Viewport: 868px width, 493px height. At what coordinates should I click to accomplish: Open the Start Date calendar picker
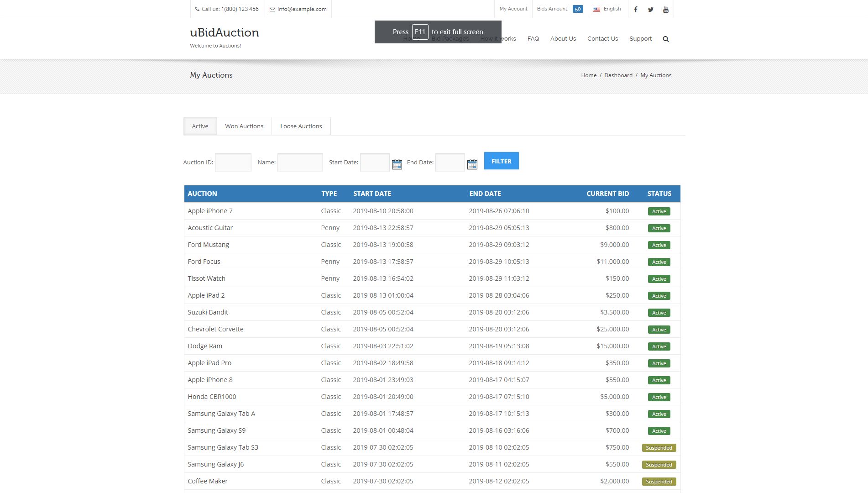[x=397, y=164]
